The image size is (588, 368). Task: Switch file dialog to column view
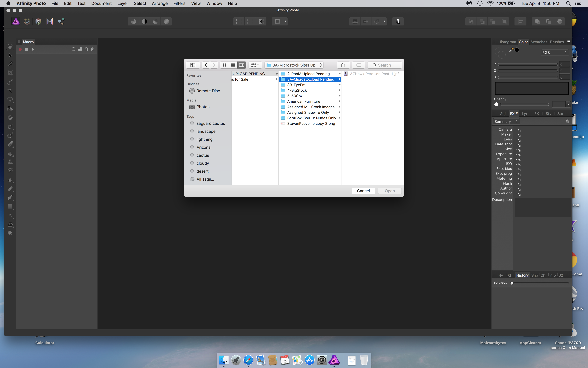coord(241,65)
